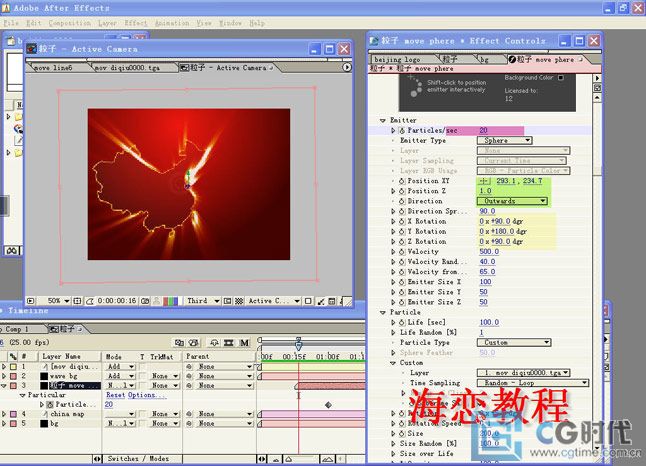Open the 50% magnification dropdown
Image resolution: width=646 pixels, height=466 pixels.
[x=58, y=301]
